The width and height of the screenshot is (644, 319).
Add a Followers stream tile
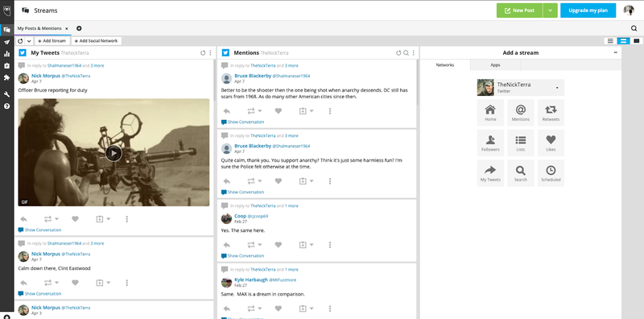490,143
